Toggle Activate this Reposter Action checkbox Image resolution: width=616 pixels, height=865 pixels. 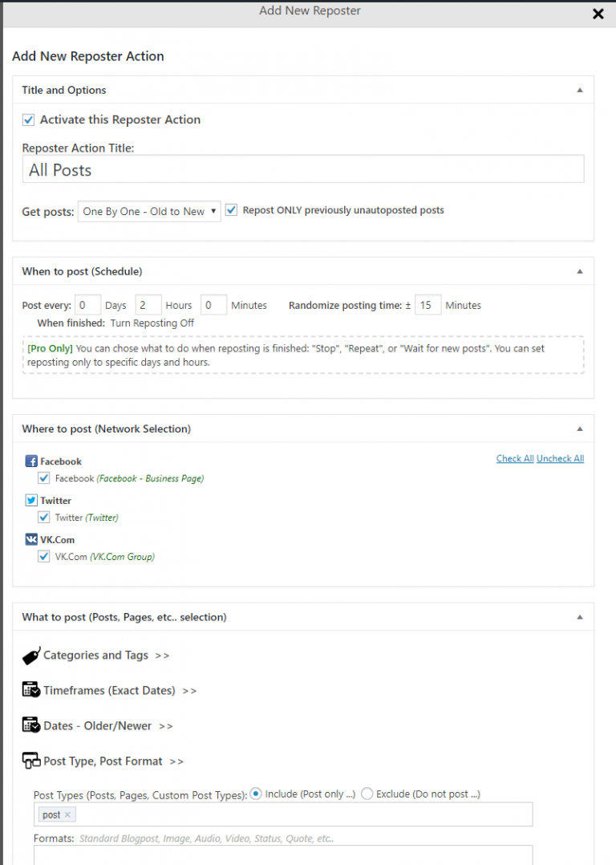(29, 120)
